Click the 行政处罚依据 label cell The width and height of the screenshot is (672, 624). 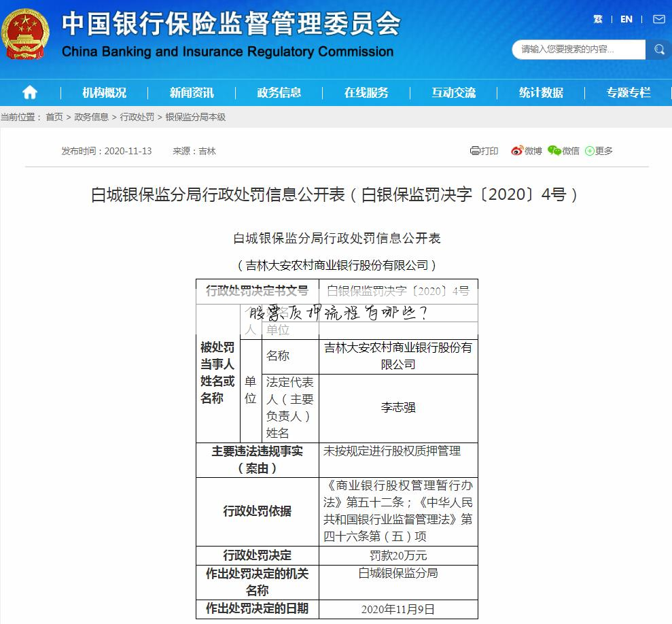[x=257, y=511]
